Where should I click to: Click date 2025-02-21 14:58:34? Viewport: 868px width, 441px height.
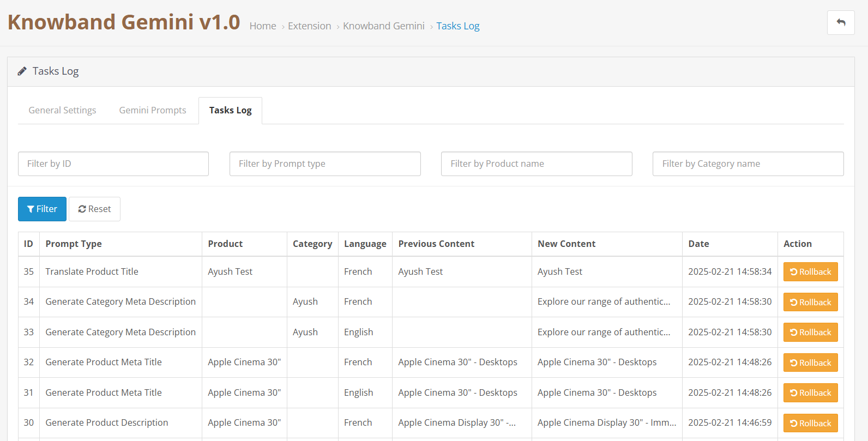coord(730,271)
